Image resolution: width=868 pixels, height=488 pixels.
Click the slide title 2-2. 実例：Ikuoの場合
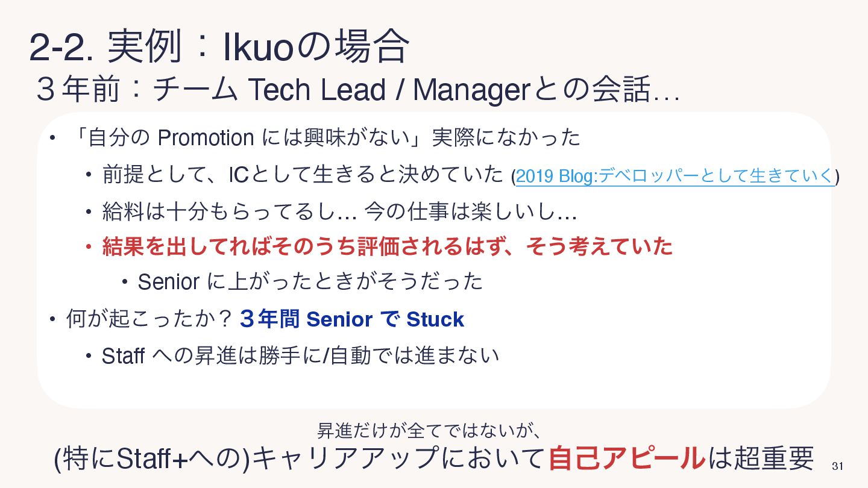coord(219,48)
